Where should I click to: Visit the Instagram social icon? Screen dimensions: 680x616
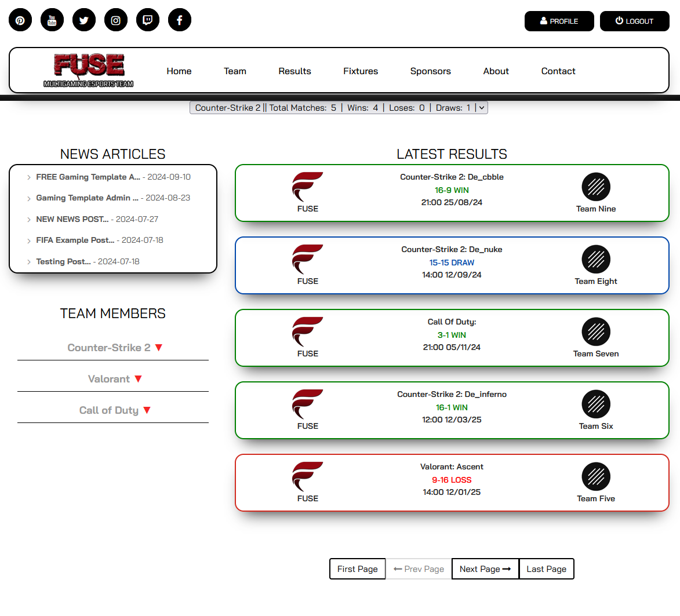(116, 20)
